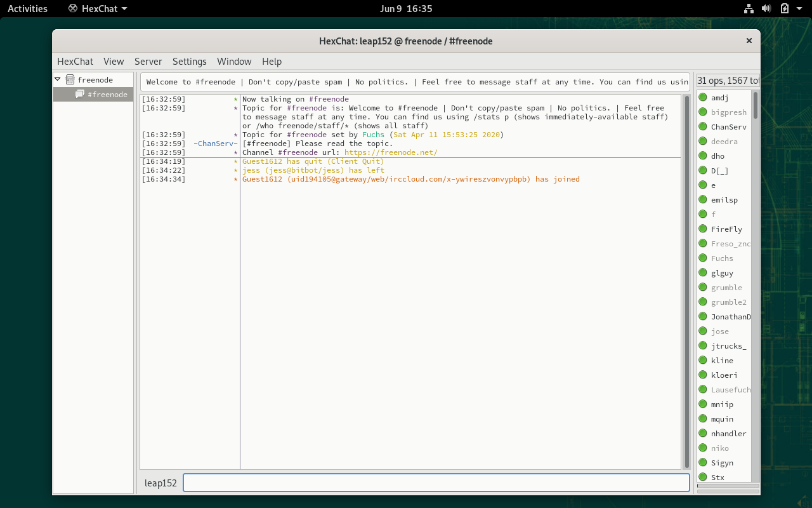The width and height of the screenshot is (812, 508).
Task: Click the chat area vertical scrollbar
Action: point(686,282)
